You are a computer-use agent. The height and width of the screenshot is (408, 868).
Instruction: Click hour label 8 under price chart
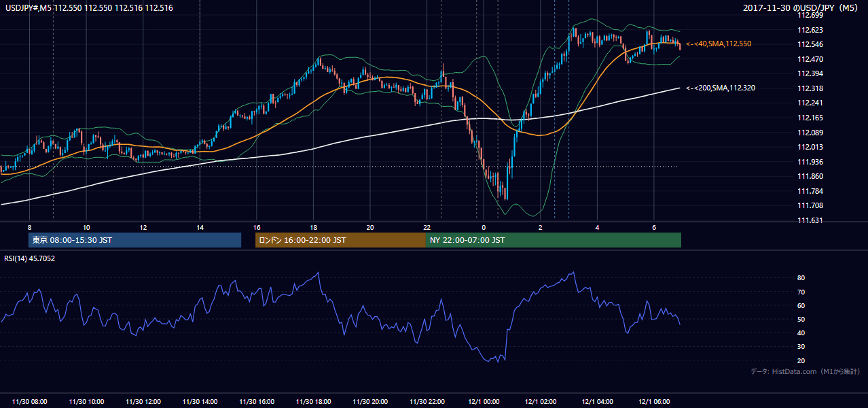click(29, 227)
